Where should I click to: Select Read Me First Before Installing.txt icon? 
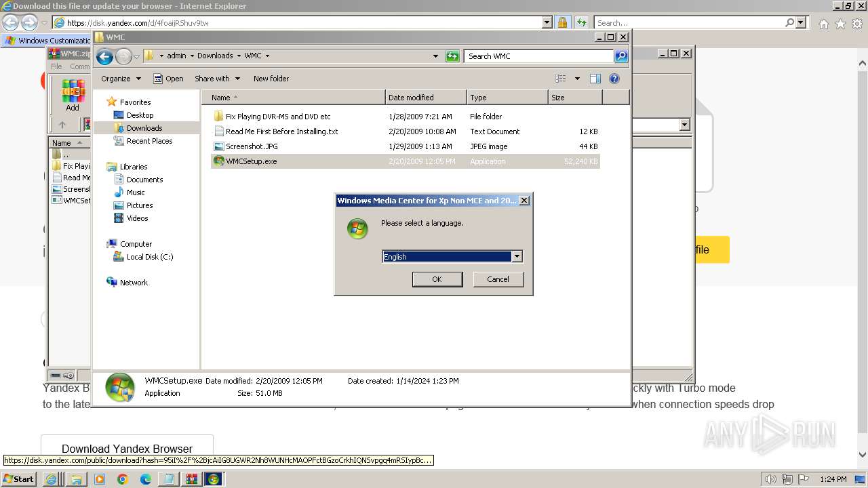pos(218,131)
